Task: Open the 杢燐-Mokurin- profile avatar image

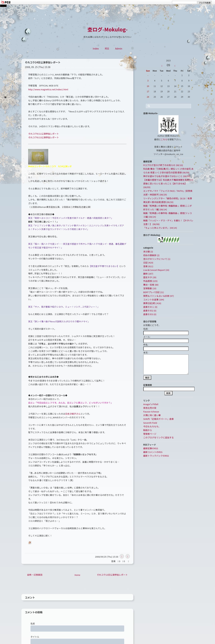Action: 168,124
